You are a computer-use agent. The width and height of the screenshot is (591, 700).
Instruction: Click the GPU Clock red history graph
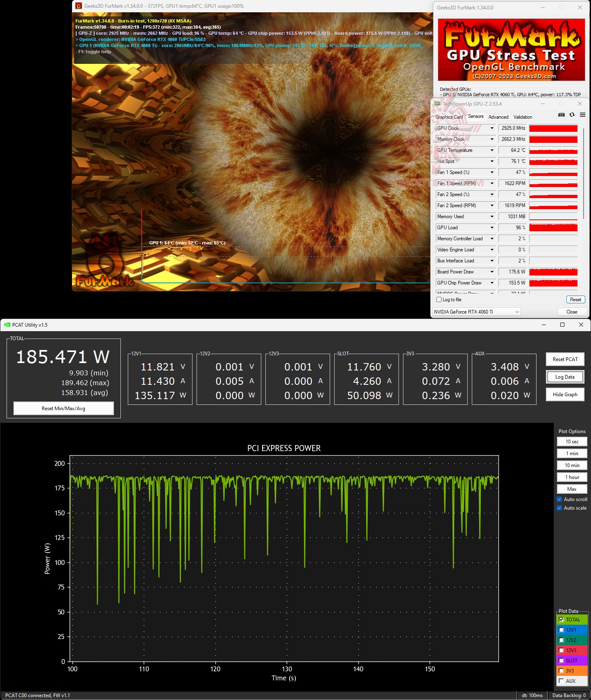click(x=553, y=128)
